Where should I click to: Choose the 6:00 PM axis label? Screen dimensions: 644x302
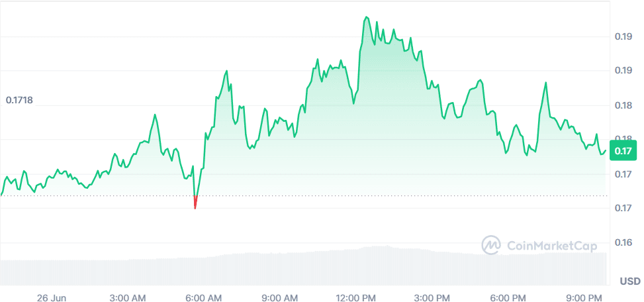510,296
